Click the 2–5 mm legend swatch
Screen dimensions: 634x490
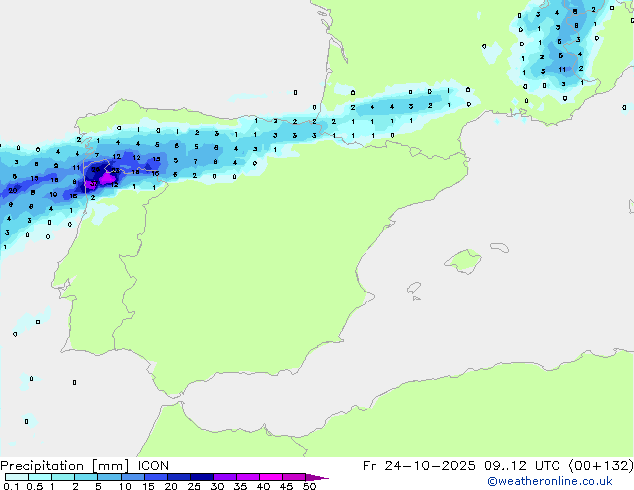[86, 477]
